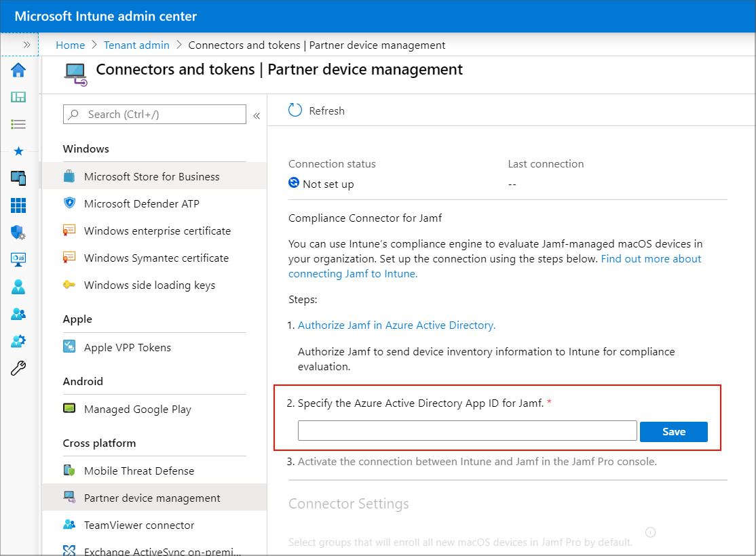
Task: Refresh the connector status
Action: coord(316,110)
